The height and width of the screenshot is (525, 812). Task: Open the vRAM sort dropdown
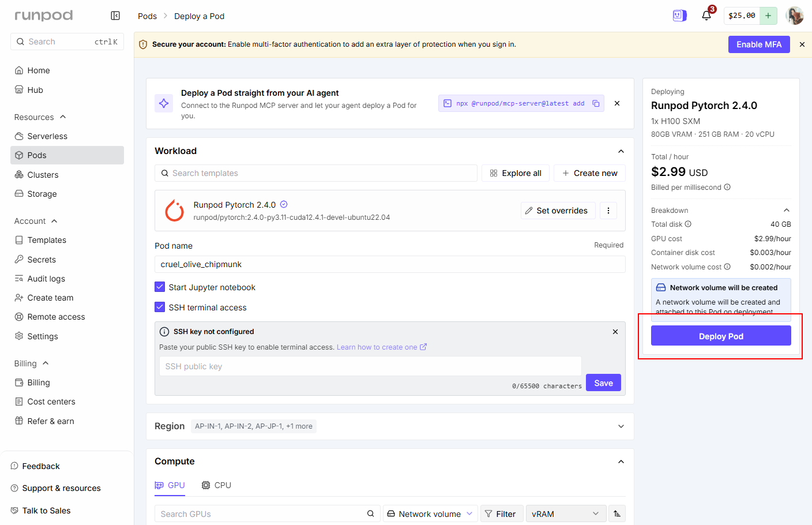(566, 513)
